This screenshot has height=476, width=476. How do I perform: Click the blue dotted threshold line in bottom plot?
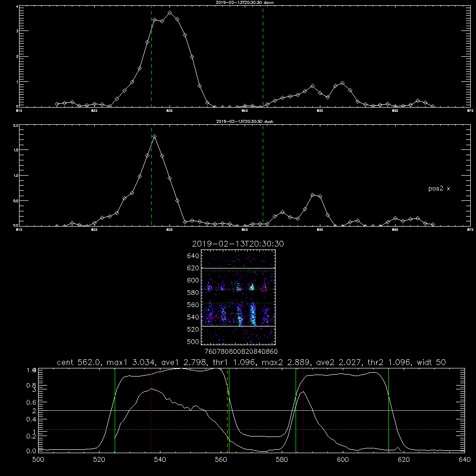251,429
